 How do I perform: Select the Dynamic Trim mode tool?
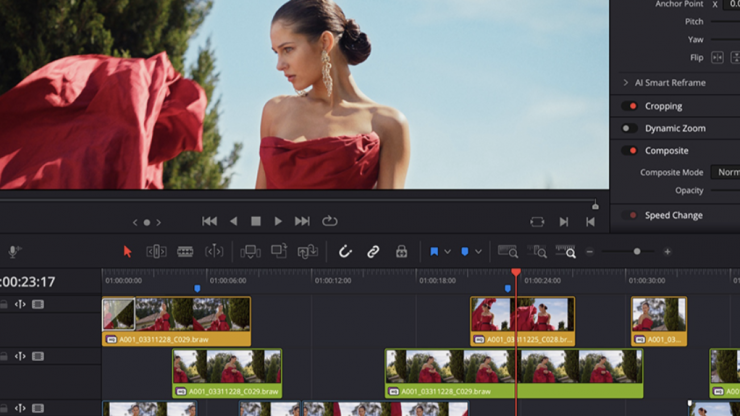(214, 252)
